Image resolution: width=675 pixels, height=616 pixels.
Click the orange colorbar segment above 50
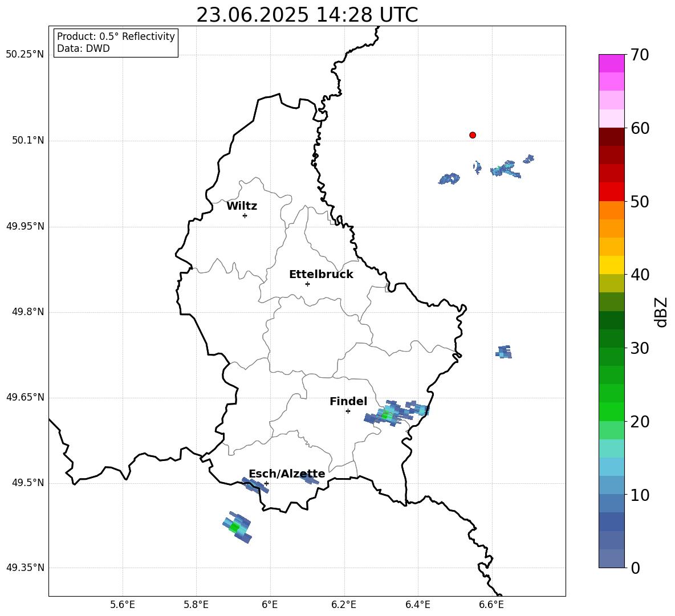[x=611, y=210]
